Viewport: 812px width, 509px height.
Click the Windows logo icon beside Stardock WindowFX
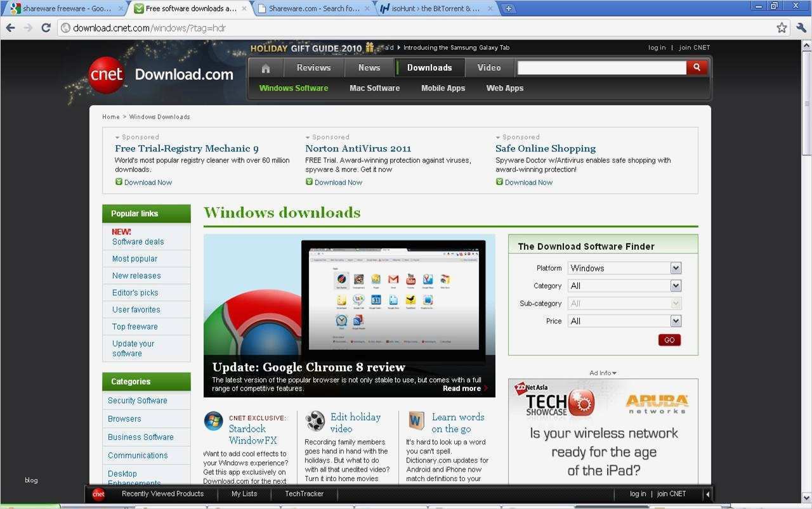tap(213, 421)
